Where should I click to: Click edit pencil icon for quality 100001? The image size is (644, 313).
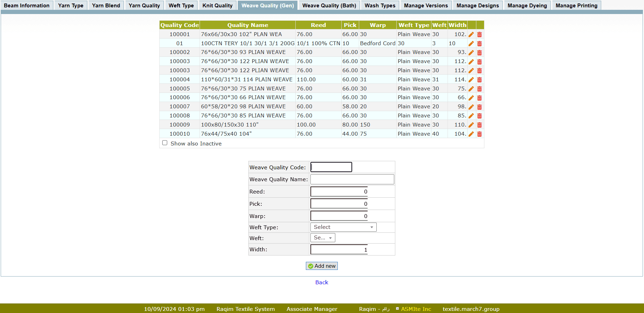click(x=471, y=34)
